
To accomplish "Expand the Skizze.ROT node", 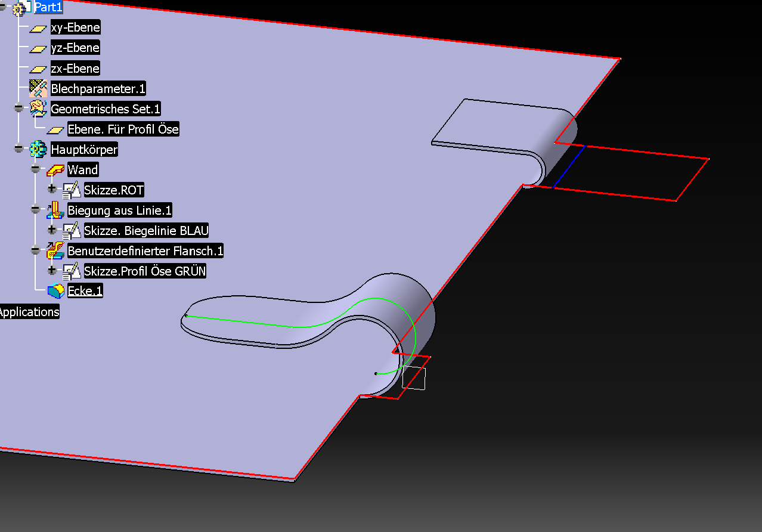I will [52, 189].
